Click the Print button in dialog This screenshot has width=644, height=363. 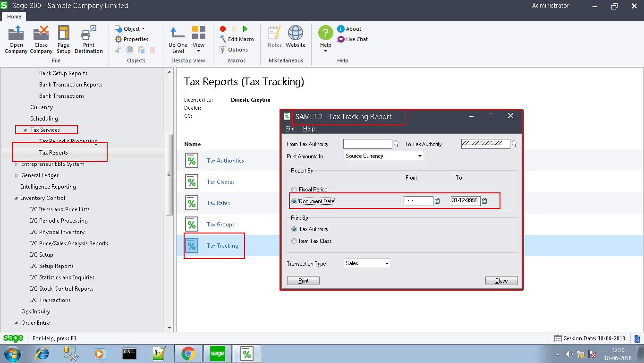click(x=303, y=281)
